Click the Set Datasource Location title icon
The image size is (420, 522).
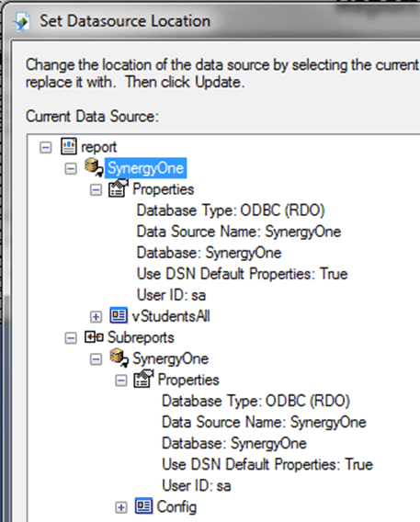[23, 22]
